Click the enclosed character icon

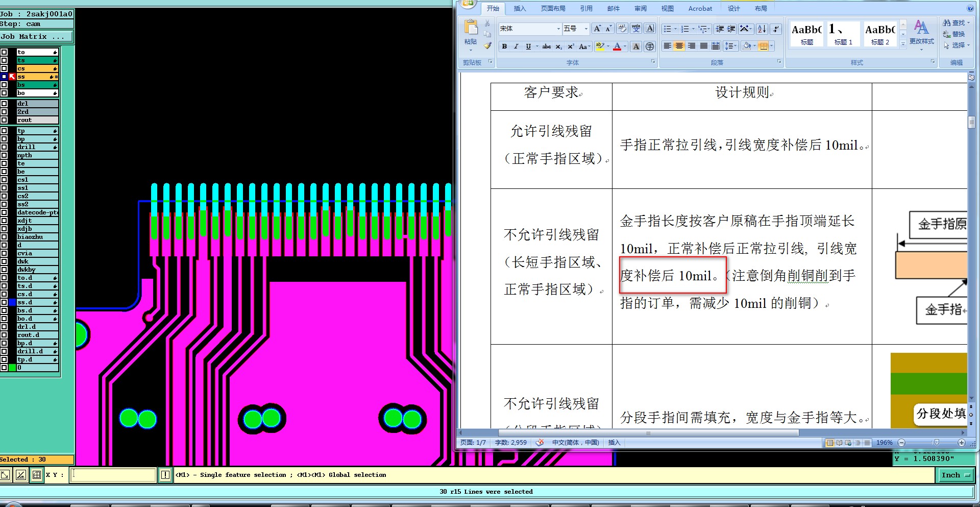coord(650,46)
